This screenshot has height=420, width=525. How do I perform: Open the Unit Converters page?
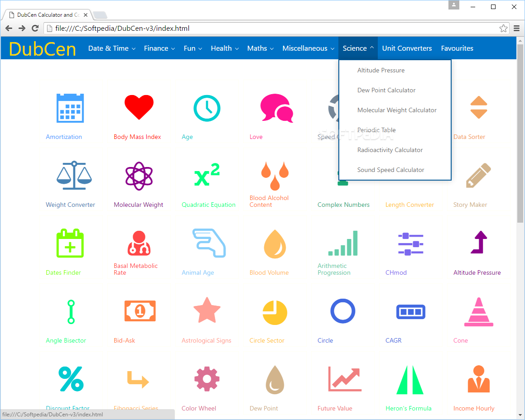[407, 48]
